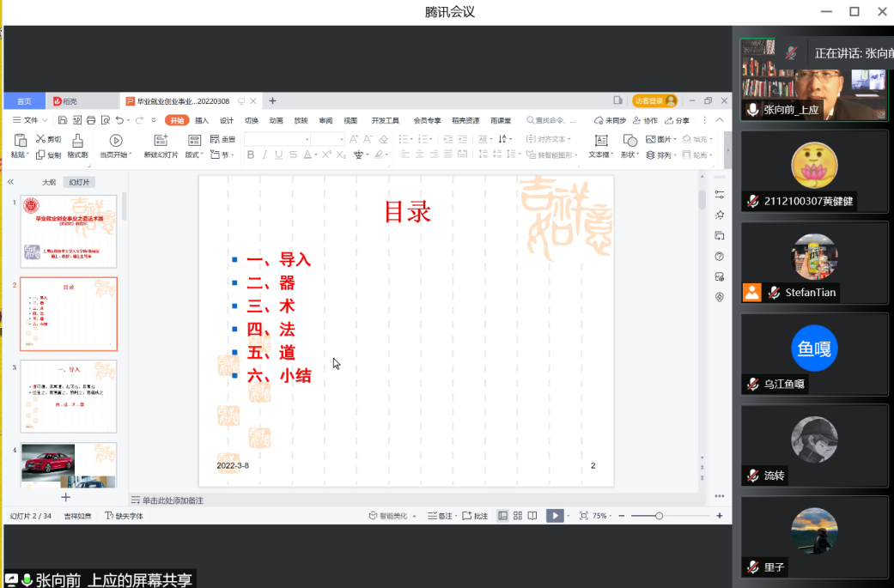Toggle Italic formatting button

pyautogui.click(x=265, y=155)
